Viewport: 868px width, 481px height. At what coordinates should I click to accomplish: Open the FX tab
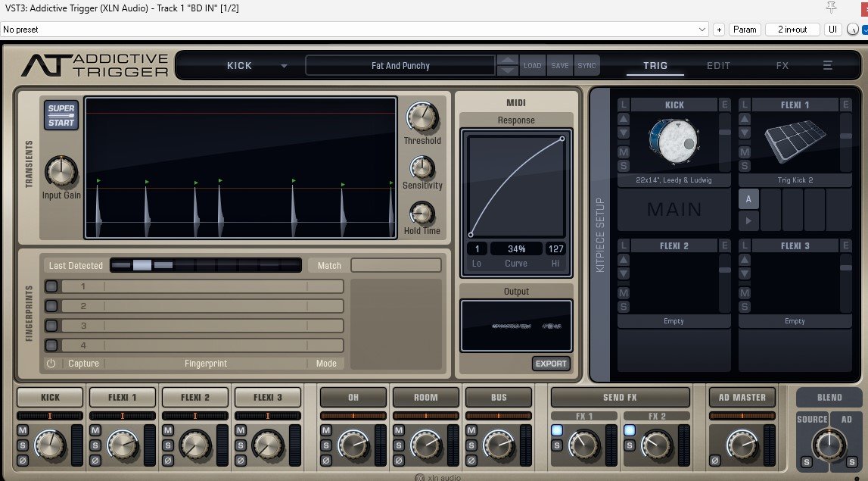pos(782,66)
